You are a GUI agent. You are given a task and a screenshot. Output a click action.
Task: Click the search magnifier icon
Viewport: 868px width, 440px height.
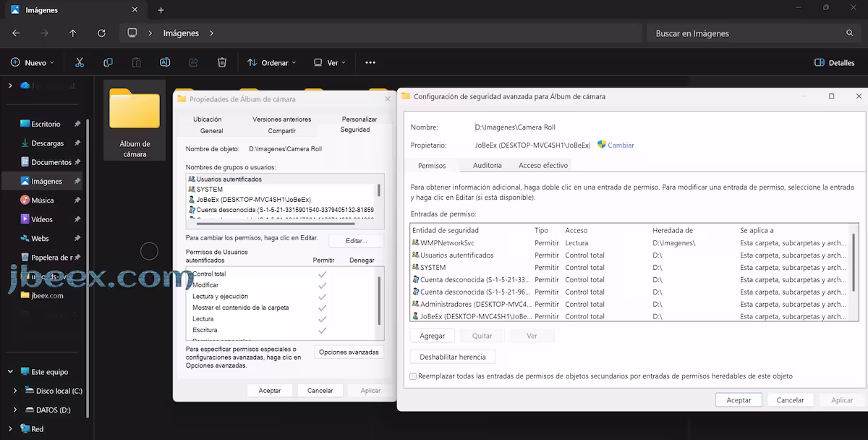coord(850,33)
